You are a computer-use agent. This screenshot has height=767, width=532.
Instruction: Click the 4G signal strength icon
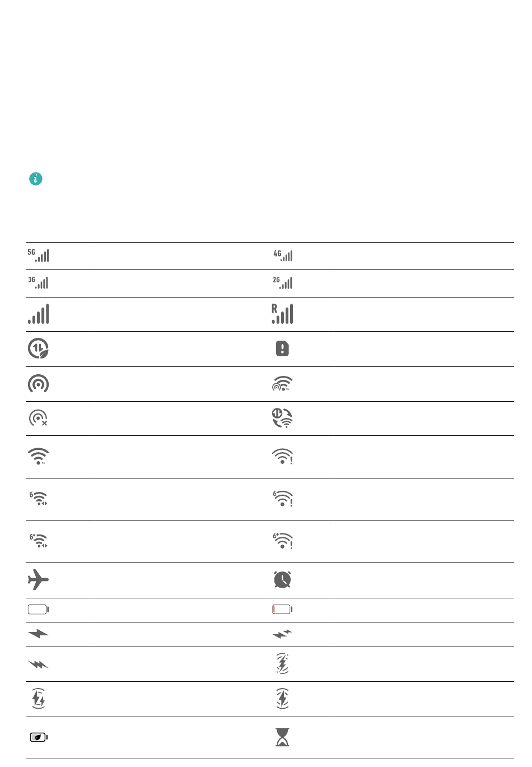[x=283, y=255]
